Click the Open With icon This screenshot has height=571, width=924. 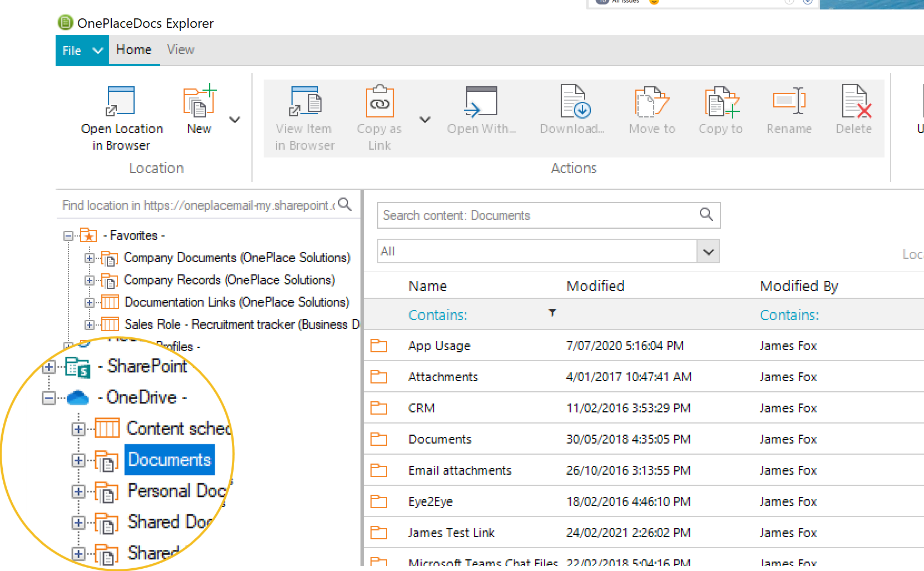481,102
